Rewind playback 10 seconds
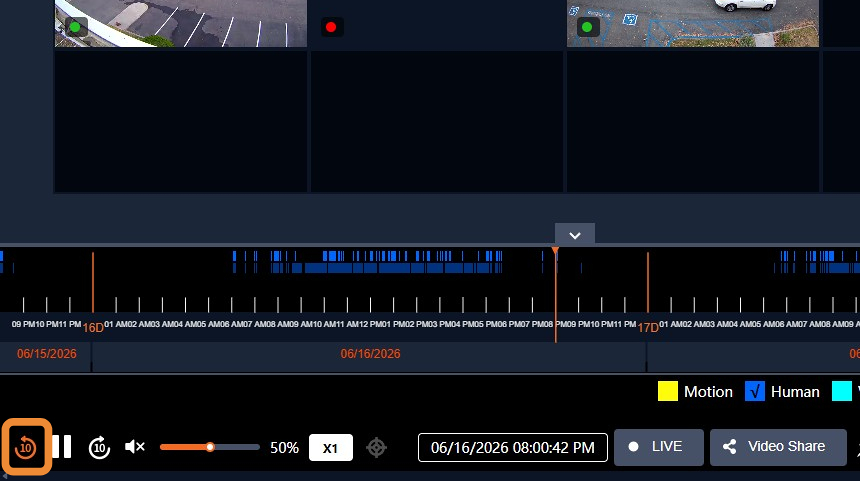 (26, 447)
